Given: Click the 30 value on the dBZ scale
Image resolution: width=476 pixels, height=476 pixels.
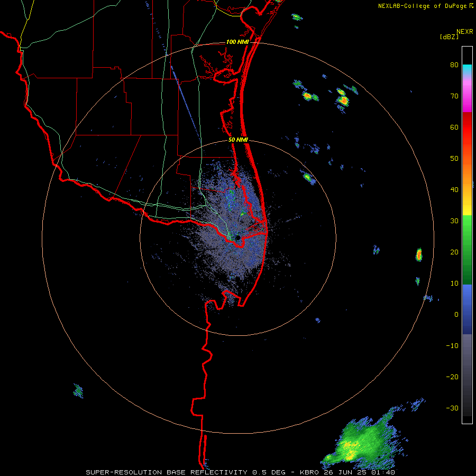Looking at the screenshot, I should (x=454, y=221).
